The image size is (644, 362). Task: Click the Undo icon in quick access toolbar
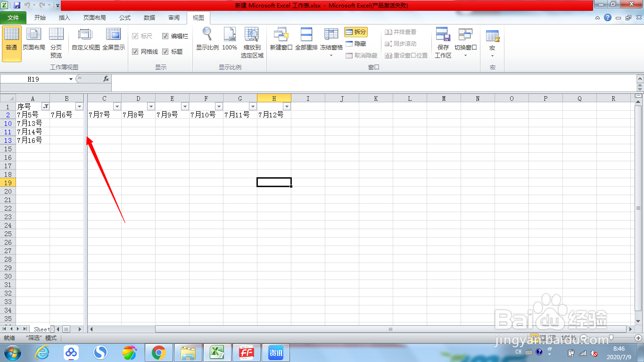(28, 5)
